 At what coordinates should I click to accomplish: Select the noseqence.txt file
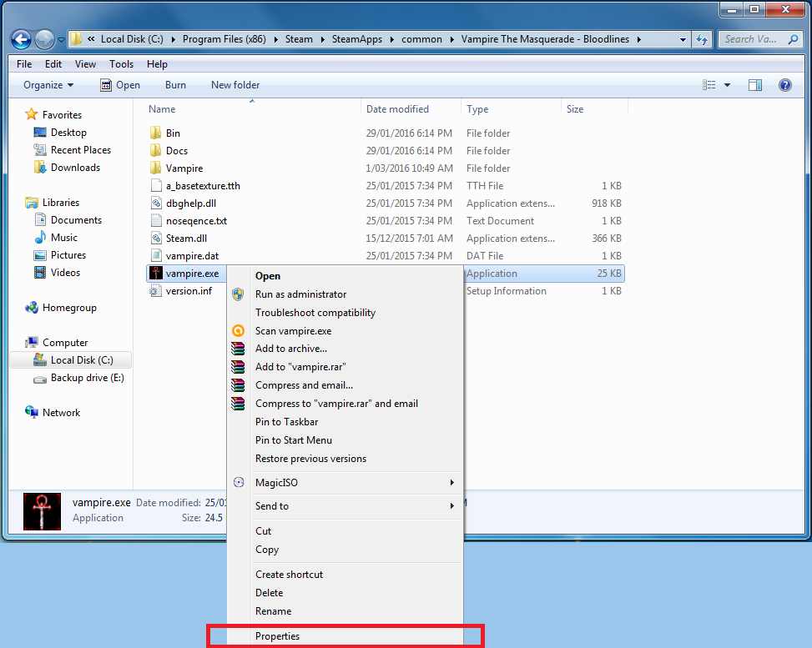196,221
